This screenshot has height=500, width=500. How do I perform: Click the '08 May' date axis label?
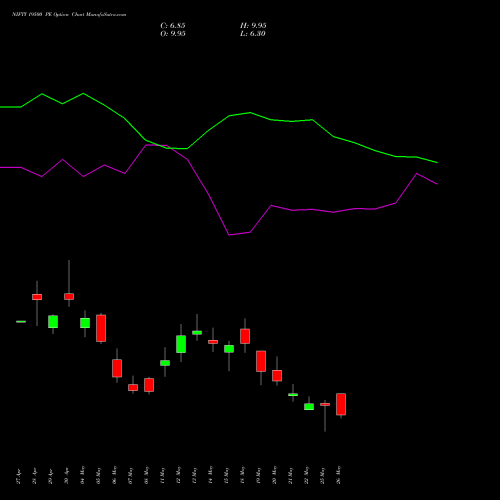click(147, 475)
